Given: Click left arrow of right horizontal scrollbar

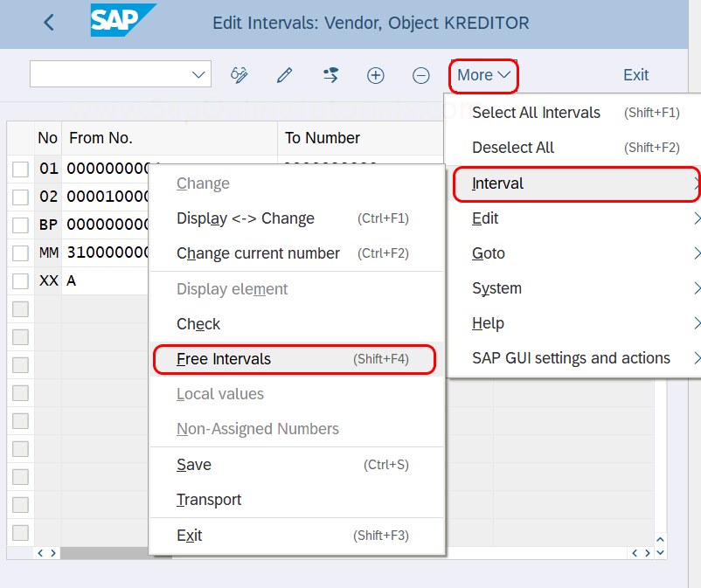Looking at the screenshot, I should coord(635,553).
